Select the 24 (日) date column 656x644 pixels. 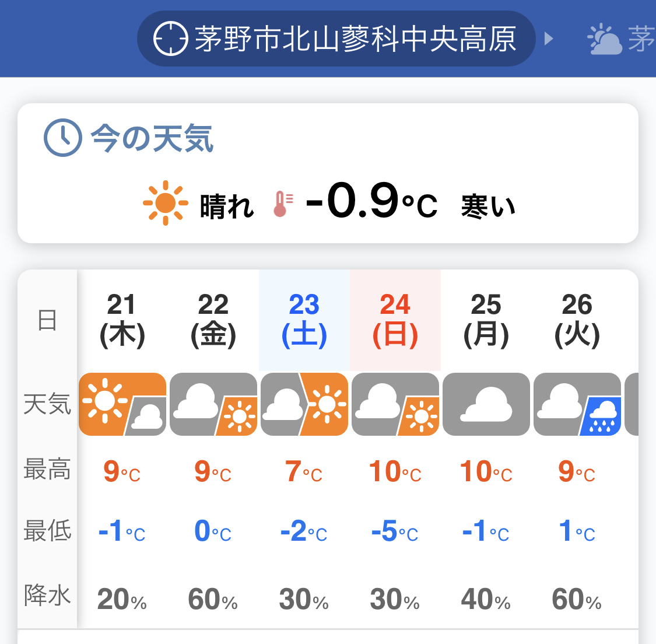(395, 320)
